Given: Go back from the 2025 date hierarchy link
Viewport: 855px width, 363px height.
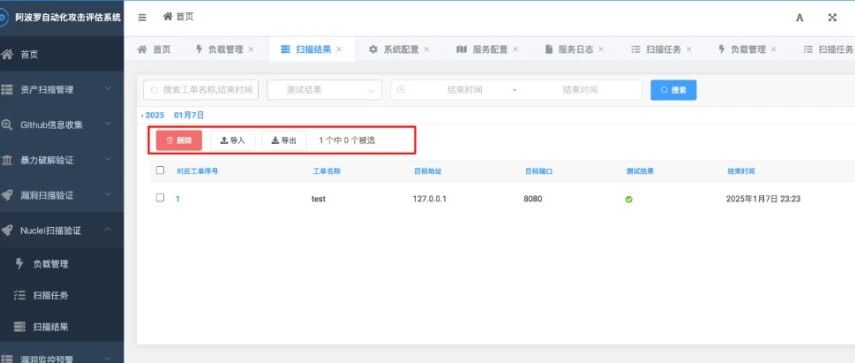Looking at the screenshot, I should pyautogui.click(x=153, y=116).
